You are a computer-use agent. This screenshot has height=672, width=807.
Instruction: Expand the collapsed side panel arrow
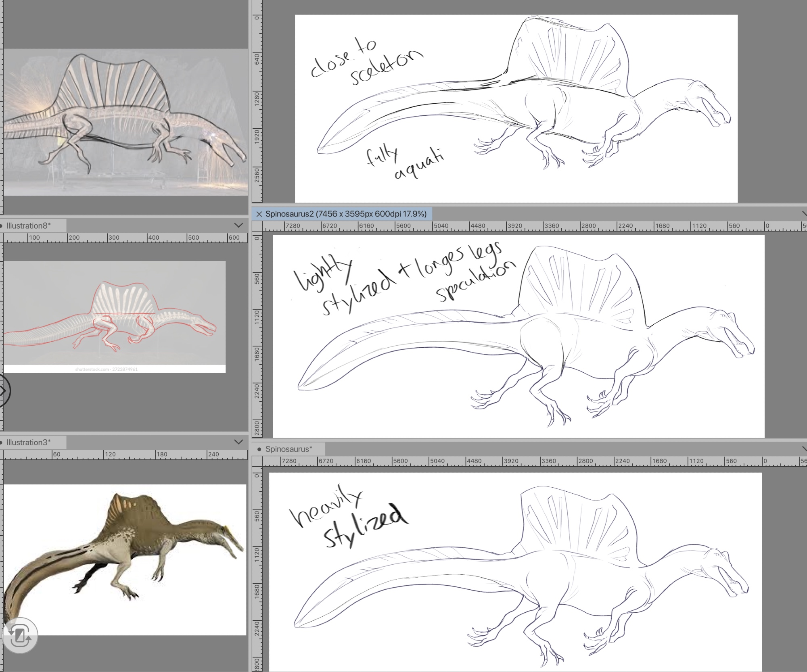[3, 390]
